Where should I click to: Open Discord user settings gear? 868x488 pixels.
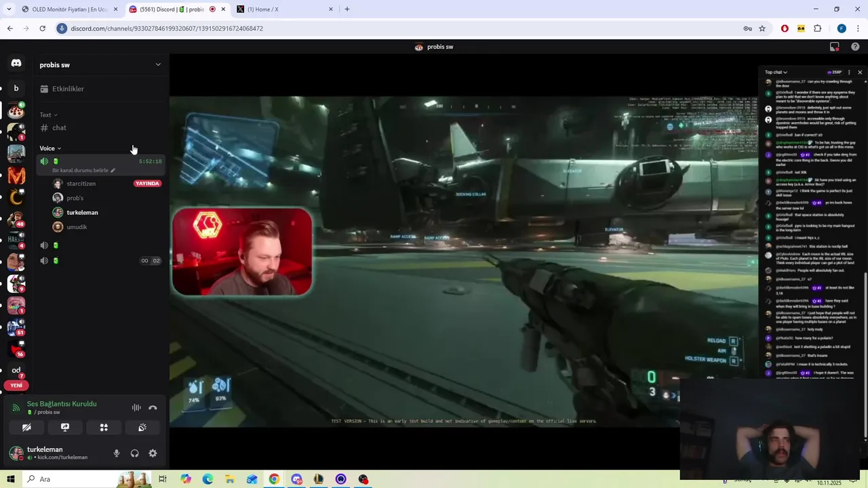coord(153,453)
